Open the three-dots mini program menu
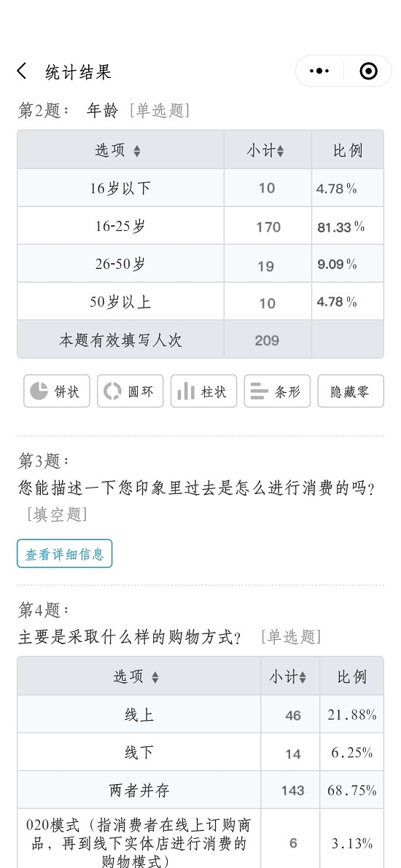Screen dimensions: 401x868 319,71
